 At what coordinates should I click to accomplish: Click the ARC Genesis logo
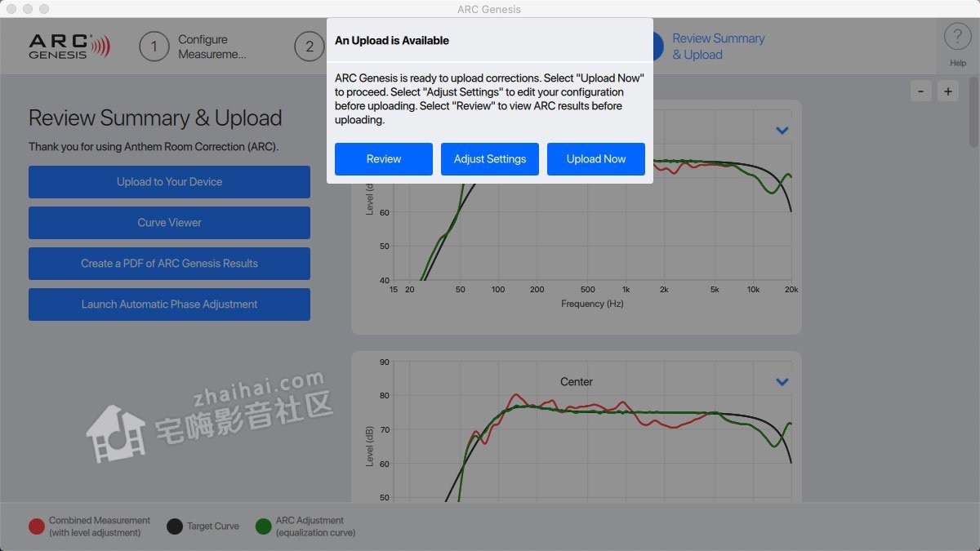click(x=69, y=46)
